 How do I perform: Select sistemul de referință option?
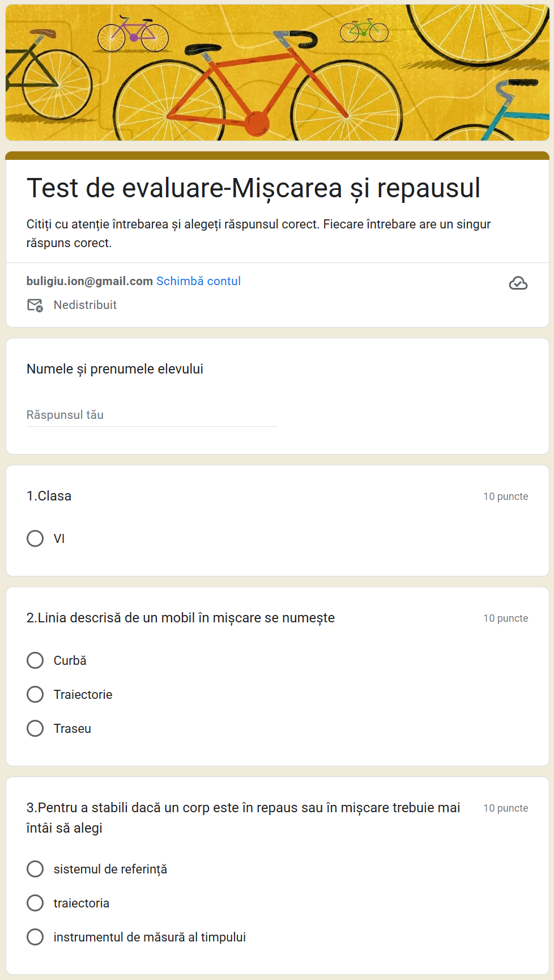pyautogui.click(x=35, y=869)
